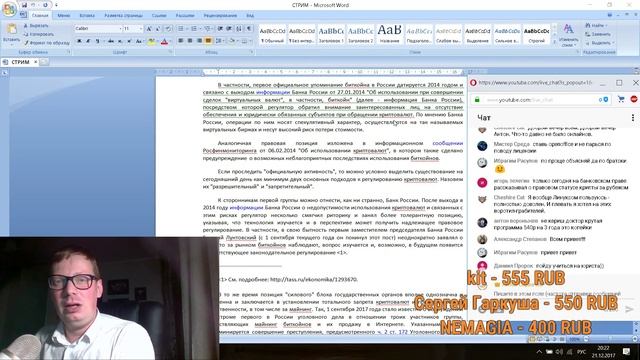Start a bulleted list
This screenshot has width=640, height=360.
point(182,29)
